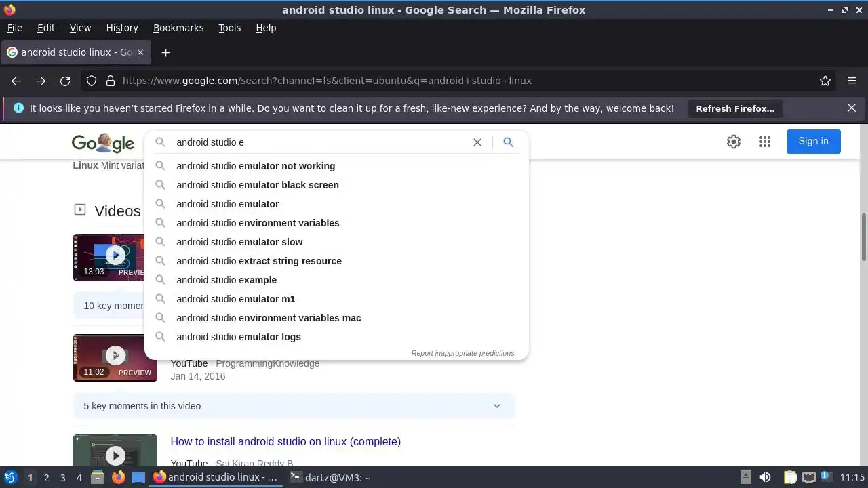The height and width of the screenshot is (488, 868).
Task: Open the View menu
Action: pyautogui.click(x=80, y=28)
